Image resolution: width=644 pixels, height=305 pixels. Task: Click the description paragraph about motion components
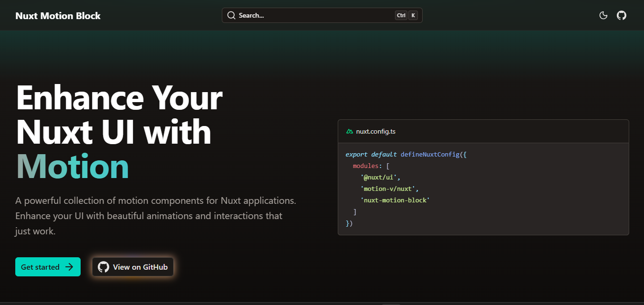click(156, 216)
